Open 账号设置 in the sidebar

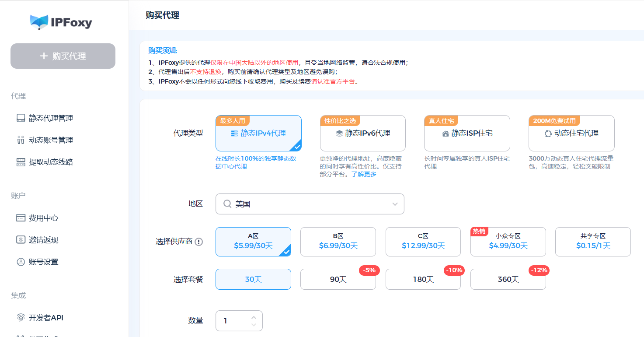(46, 262)
